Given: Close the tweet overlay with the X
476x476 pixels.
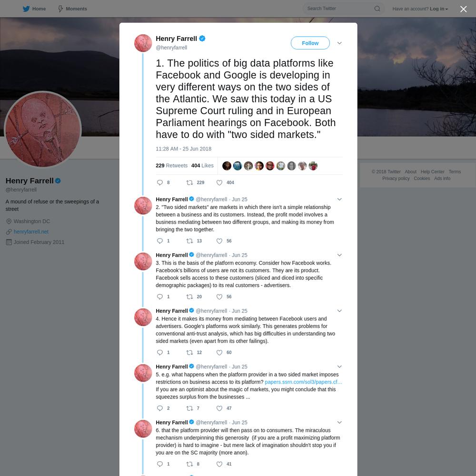Looking at the screenshot, I should pos(463,9).
